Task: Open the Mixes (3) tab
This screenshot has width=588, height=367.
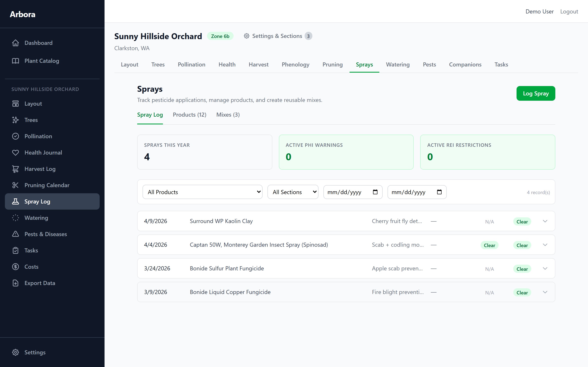Action: (x=228, y=115)
